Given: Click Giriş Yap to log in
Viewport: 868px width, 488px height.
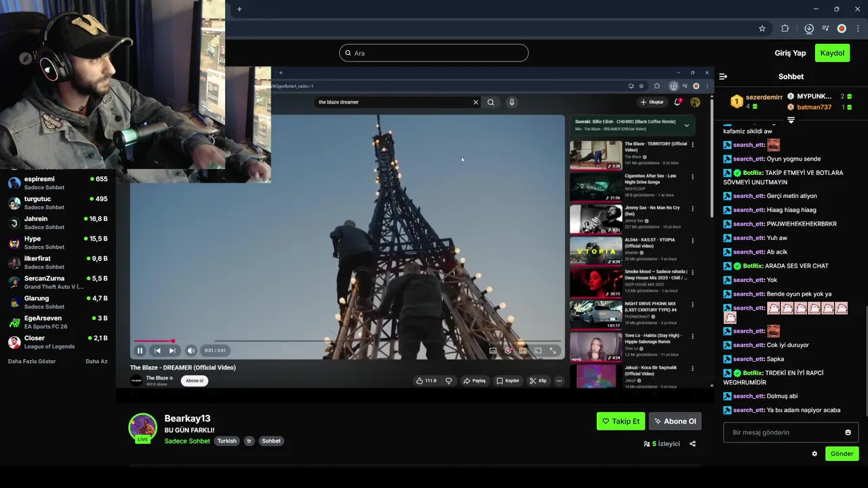Looking at the screenshot, I should 790,53.
